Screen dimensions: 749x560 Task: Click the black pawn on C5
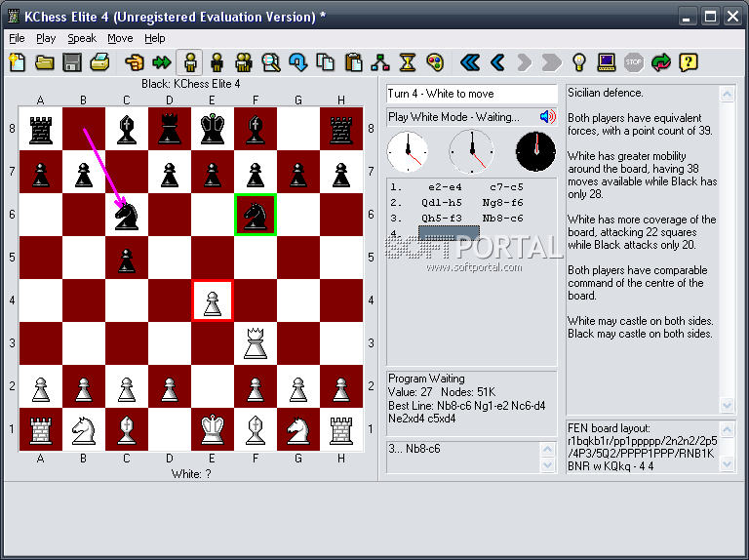(127, 260)
